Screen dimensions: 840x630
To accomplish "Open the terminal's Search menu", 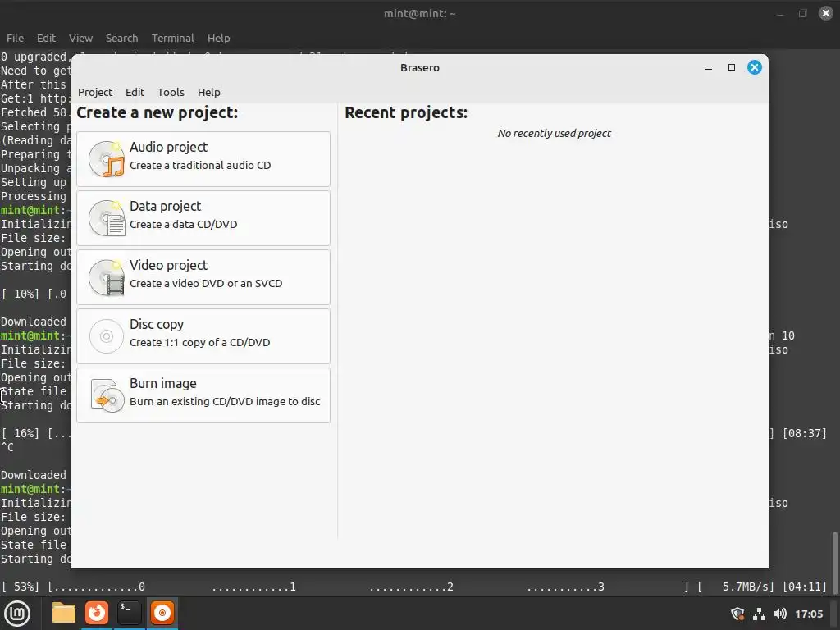I will [x=121, y=38].
